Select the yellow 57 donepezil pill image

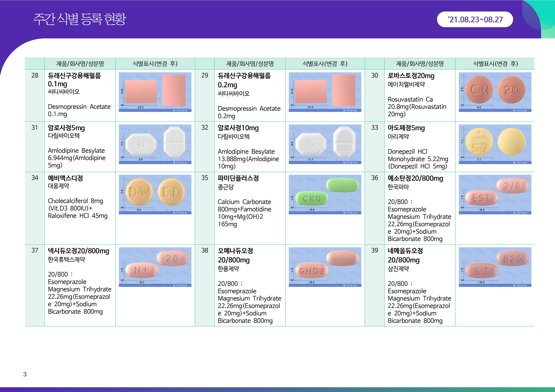495,144
